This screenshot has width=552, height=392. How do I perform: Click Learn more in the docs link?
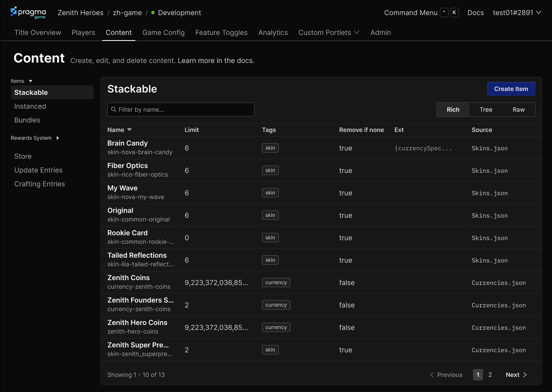click(x=216, y=61)
